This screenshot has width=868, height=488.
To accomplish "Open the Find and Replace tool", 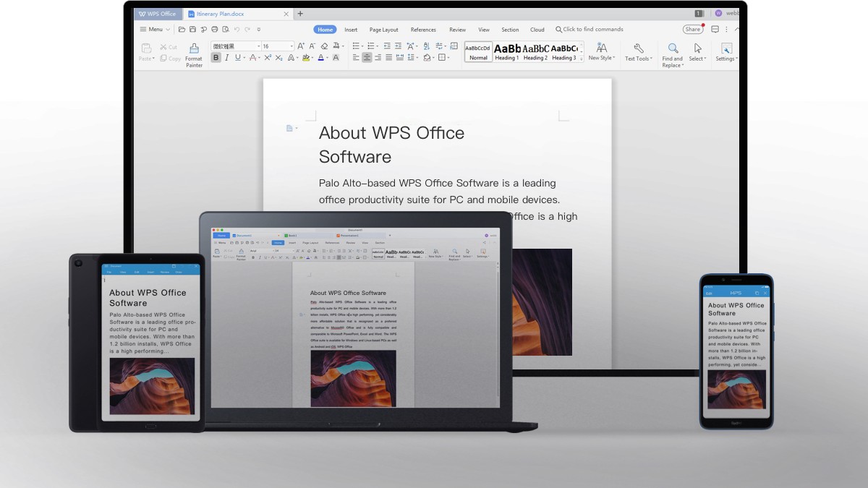I will point(672,53).
